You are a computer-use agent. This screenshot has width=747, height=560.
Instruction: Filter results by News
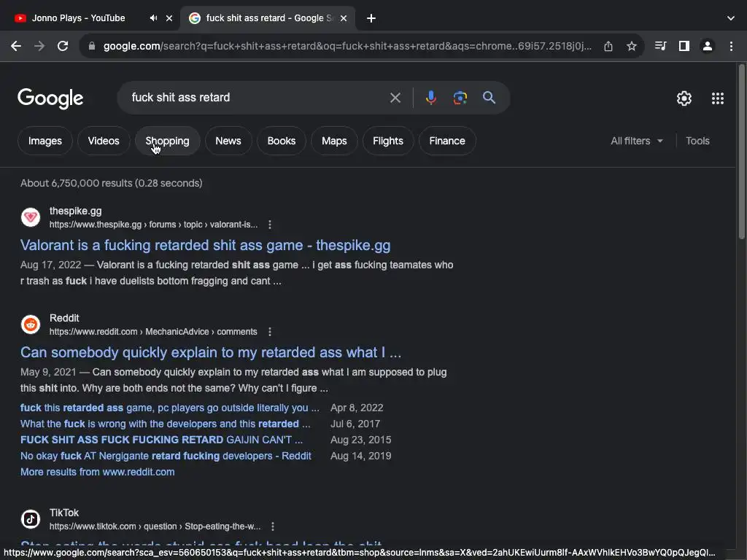[228, 141]
